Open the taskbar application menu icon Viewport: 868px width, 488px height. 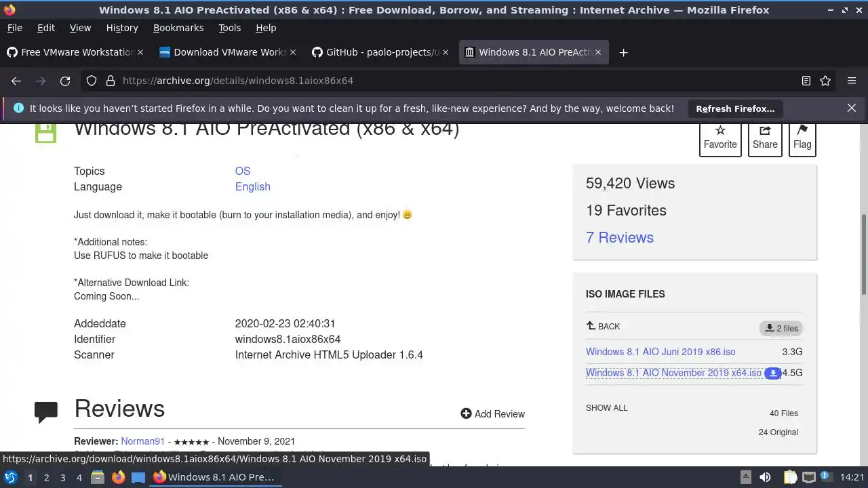coord(11,477)
